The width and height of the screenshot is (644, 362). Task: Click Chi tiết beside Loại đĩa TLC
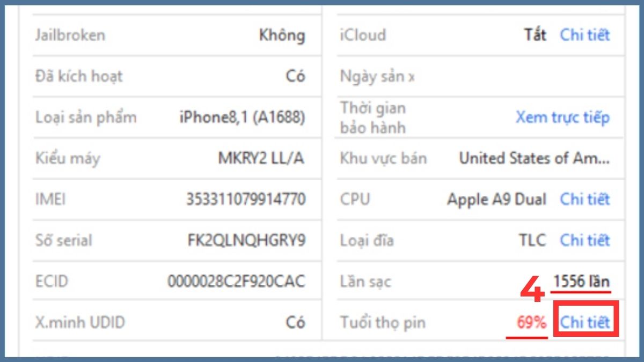tap(585, 240)
